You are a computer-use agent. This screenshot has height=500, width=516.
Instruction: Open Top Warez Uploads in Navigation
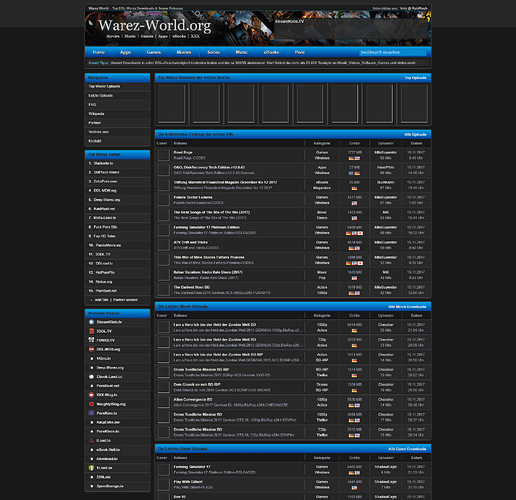coord(104,86)
